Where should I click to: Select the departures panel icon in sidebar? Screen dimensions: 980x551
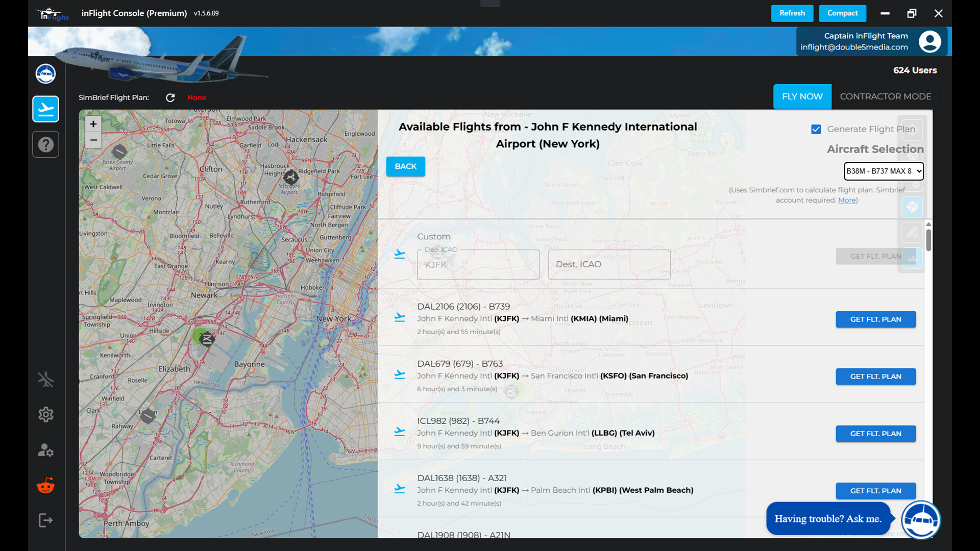coord(45,109)
